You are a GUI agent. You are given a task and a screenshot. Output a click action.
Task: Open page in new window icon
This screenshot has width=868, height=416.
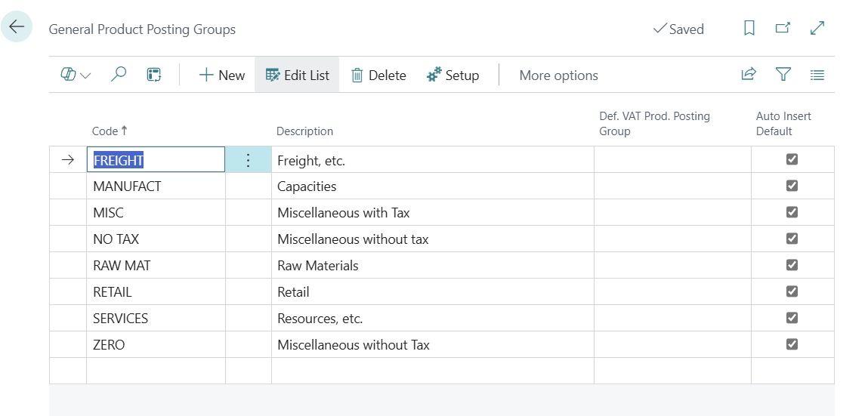click(x=783, y=28)
